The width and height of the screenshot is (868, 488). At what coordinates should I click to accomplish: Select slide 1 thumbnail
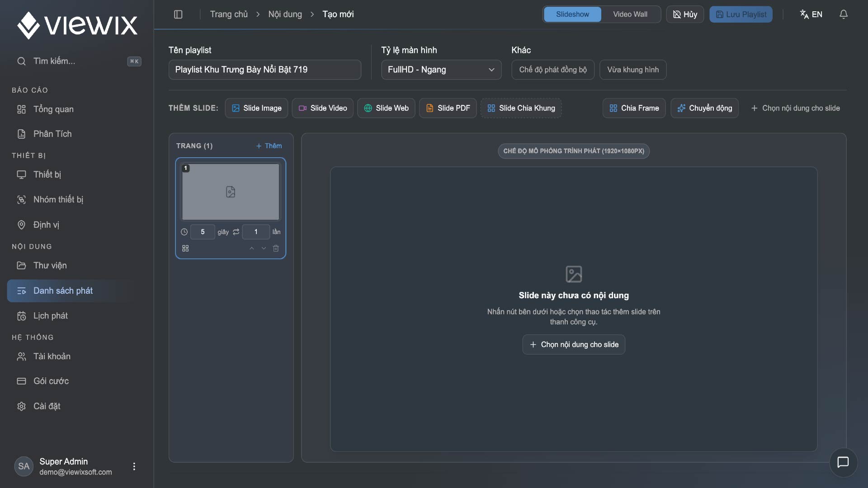pos(231,192)
